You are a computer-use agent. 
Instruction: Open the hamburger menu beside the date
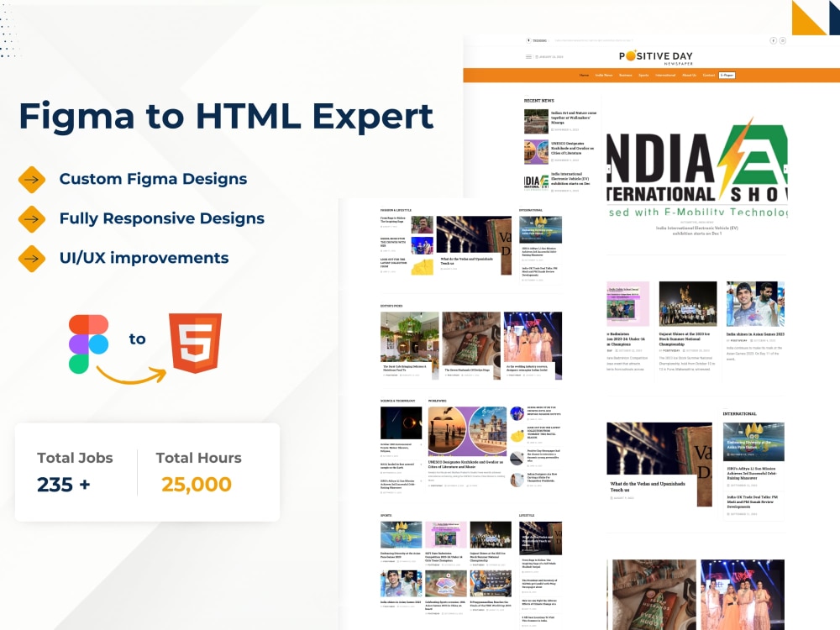(x=528, y=57)
